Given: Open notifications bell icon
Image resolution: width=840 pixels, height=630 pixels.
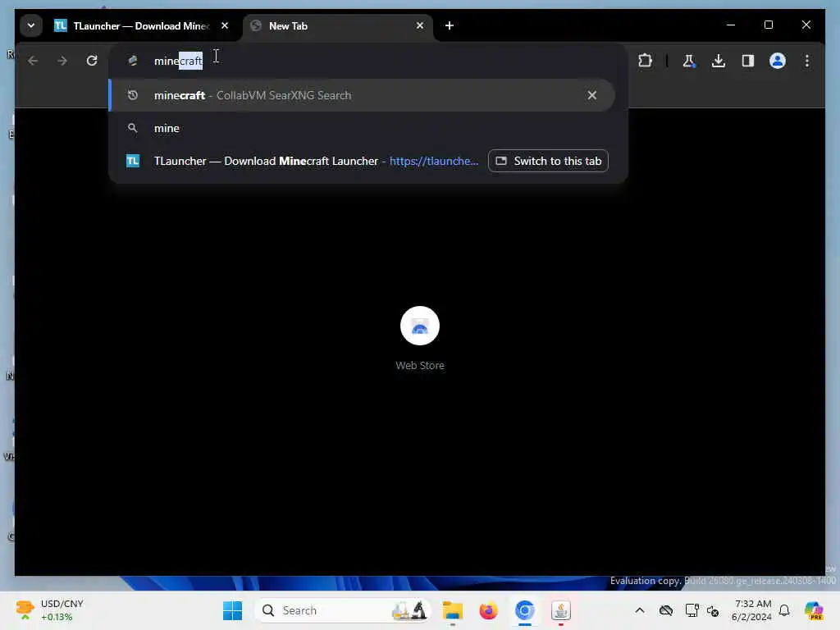Looking at the screenshot, I should point(784,610).
